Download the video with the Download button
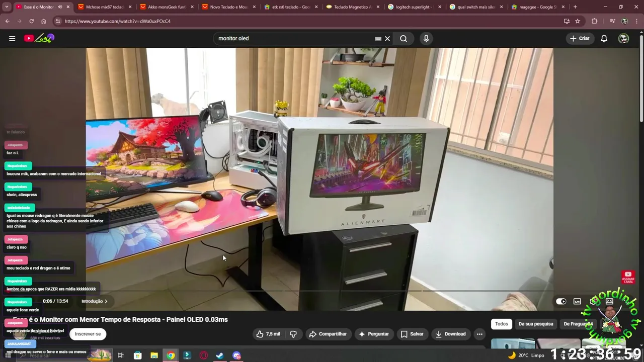The height and width of the screenshot is (362, 644). click(x=451, y=334)
